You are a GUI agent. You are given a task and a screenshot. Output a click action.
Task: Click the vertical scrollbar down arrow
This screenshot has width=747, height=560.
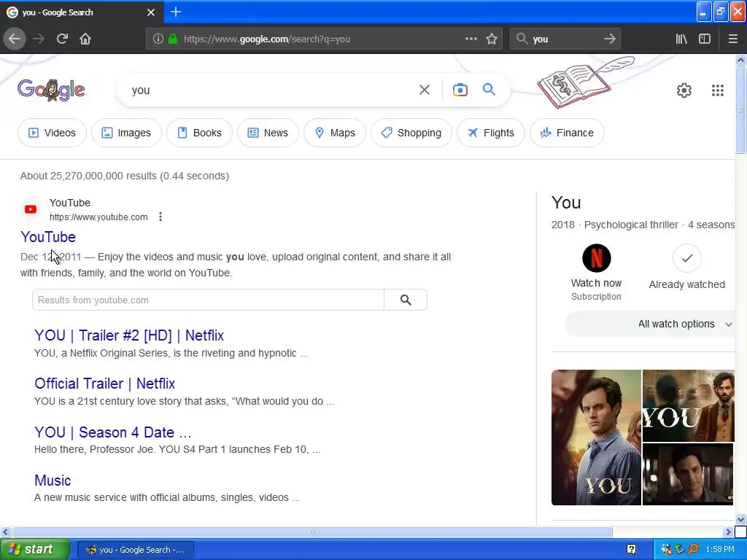point(740,519)
